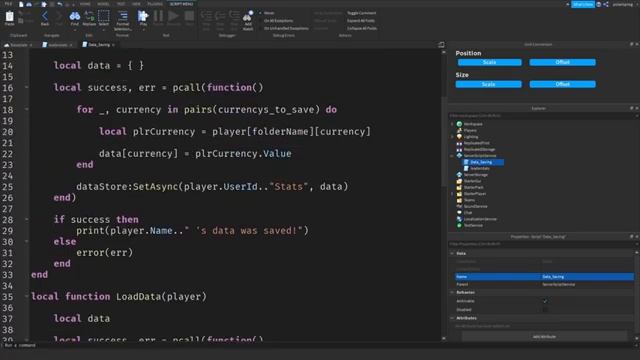Click the Size Offset button
This screenshot has height=360, width=640.
562,84
